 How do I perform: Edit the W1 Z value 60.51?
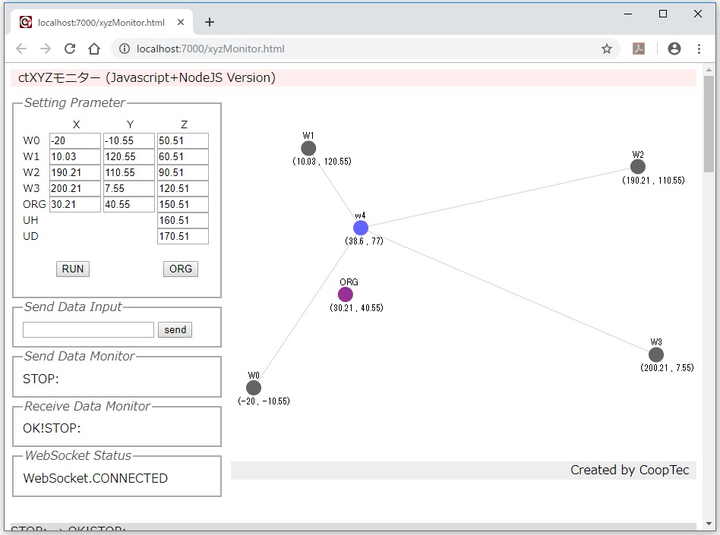(x=183, y=157)
